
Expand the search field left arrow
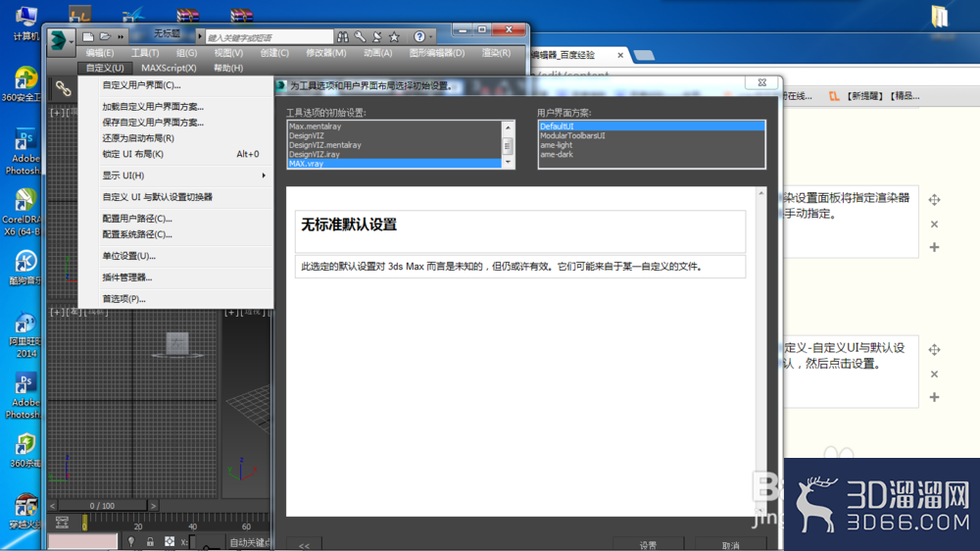coord(200,37)
